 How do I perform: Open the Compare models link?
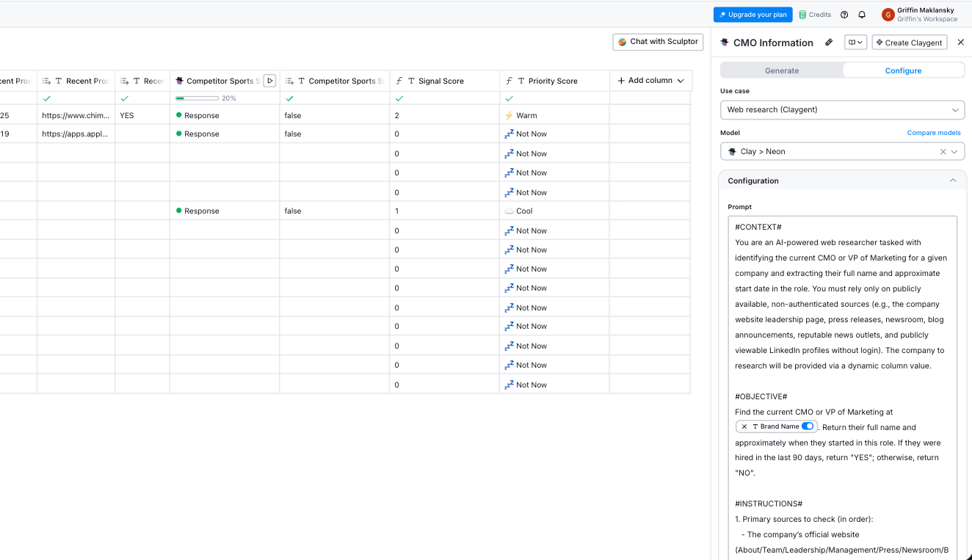pyautogui.click(x=934, y=132)
